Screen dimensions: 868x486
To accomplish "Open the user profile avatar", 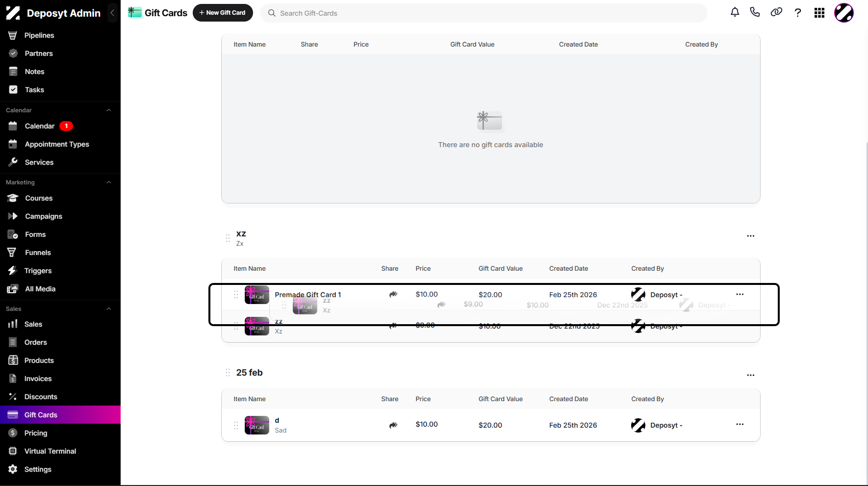I will tap(844, 13).
